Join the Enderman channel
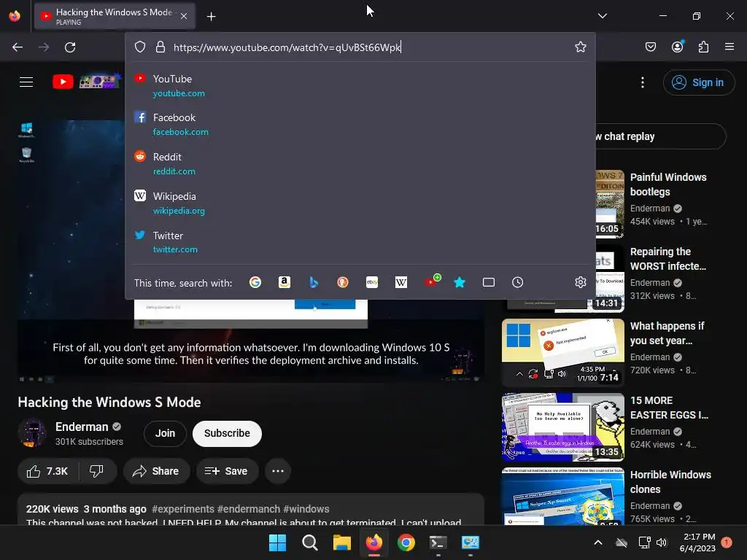Image resolution: width=747 pixels, height=560 pixels. pos(165,433)
